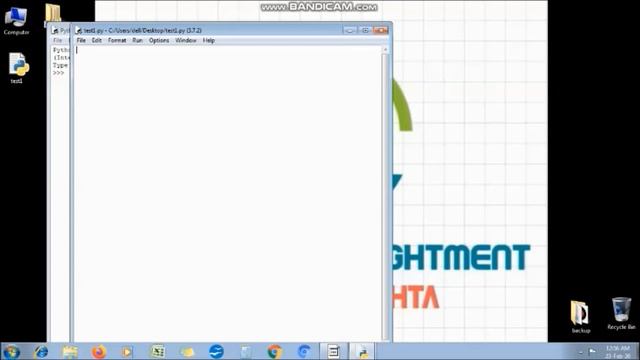The height and width of the screenshot is (360, 640).
Task: Open the blue swirl browser taskbar icon
Action: 304,351
